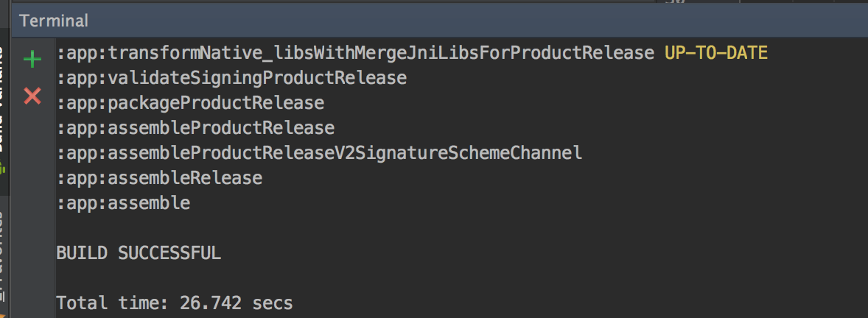Click the V2SignatureSchemeChannel task line

(x=319, y=153)
